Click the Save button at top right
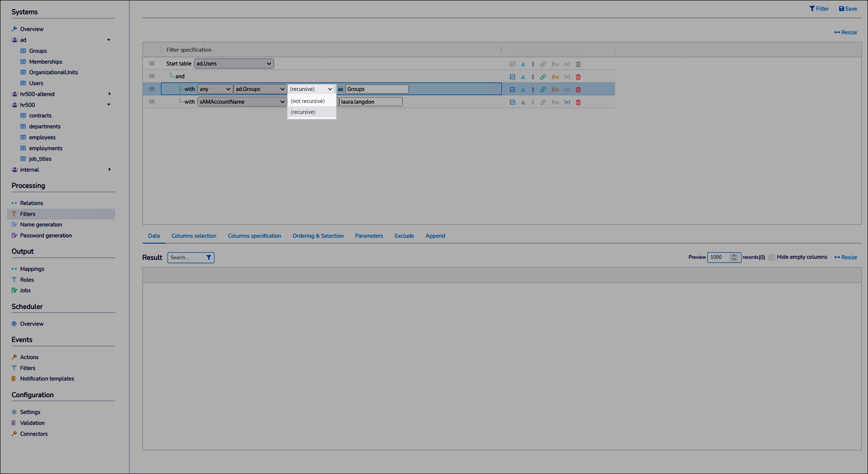 pos(848,9)
